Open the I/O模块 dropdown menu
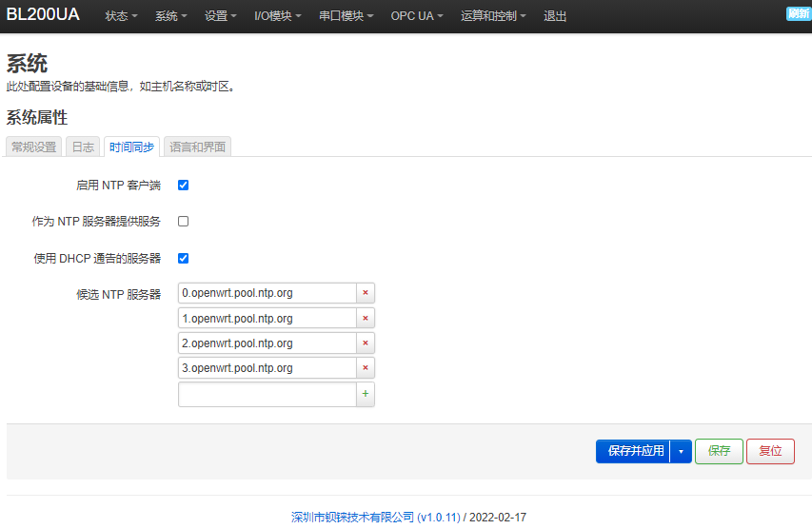The image size is (812, 529). pos(278,16)
